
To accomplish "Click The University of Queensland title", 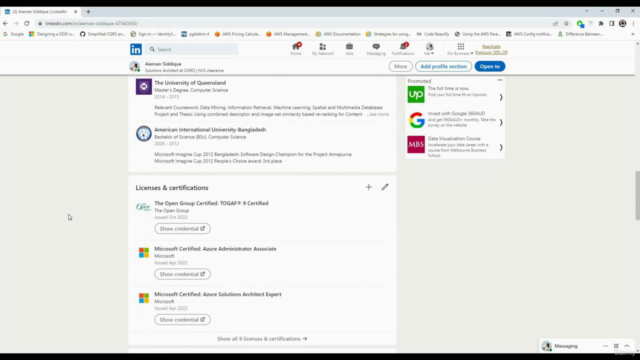I will point(190,83).
